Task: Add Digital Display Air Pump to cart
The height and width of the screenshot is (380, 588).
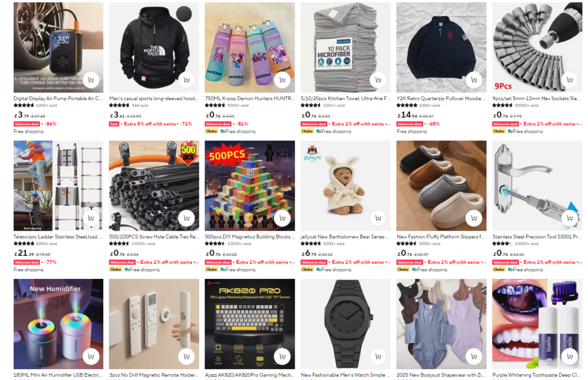Action: coord(91,80)
